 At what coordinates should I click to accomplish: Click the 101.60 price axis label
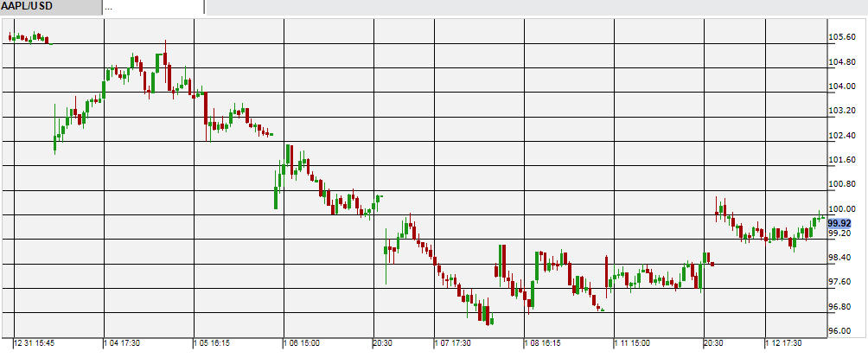pos(841,160)
